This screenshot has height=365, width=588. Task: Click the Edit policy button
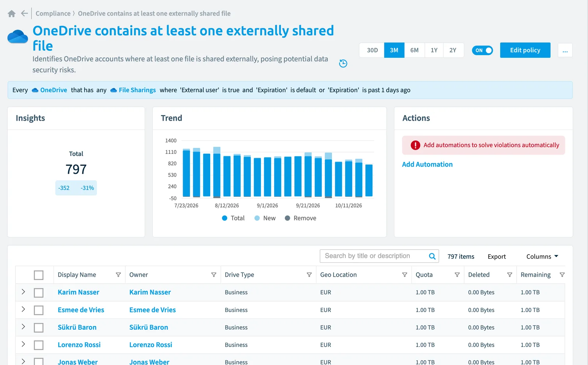click(525, 50)
